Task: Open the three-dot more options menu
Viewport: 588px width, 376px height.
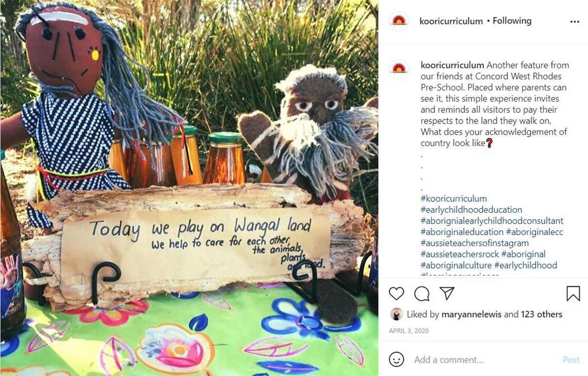Action: pos(575,22)
